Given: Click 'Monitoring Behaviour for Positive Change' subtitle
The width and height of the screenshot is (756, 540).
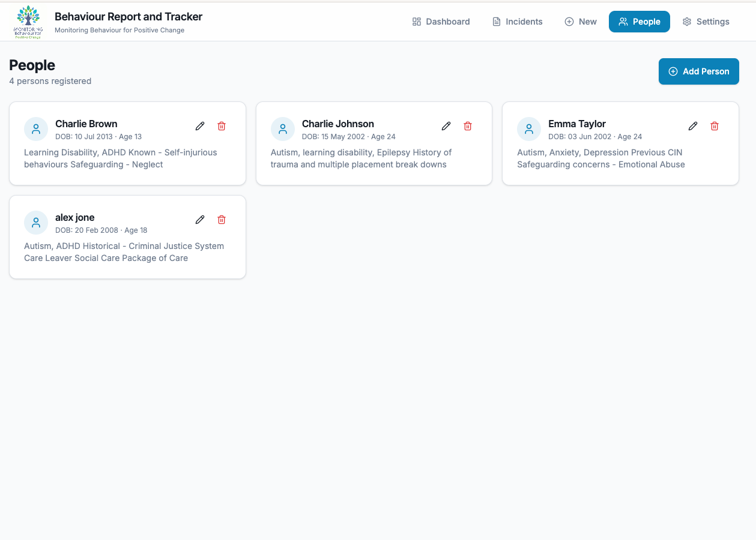Looking at the screenshot, I should click(x=119, y=30).
